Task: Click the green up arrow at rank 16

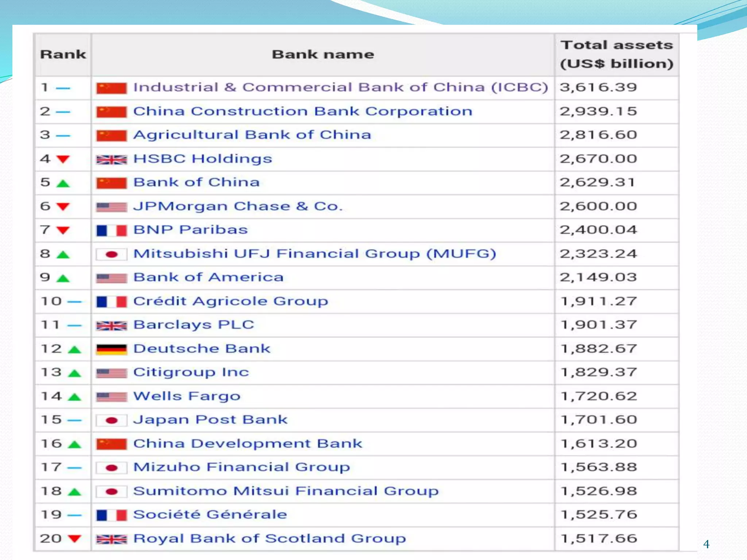Action: [x=74, y=444]
